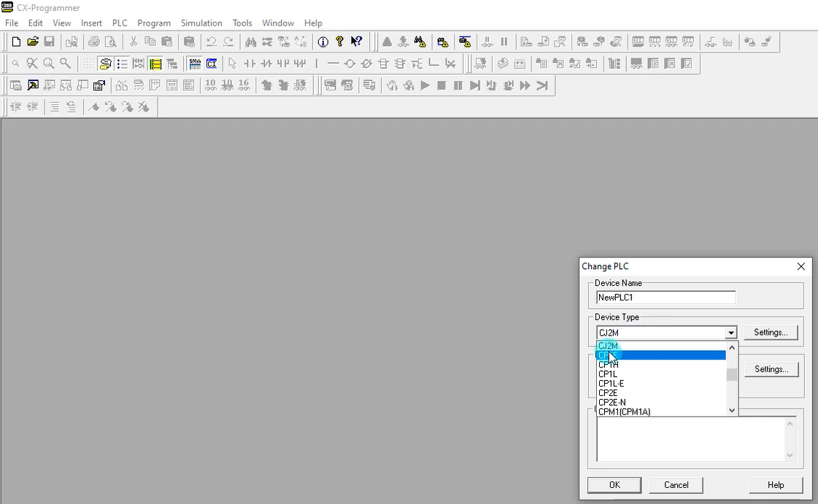Click the Redo arrow icon

(228, 42)
